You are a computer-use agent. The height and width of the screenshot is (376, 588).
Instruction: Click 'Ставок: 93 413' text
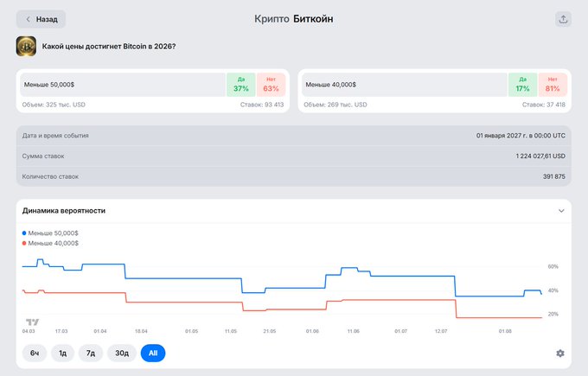point(262,105)
